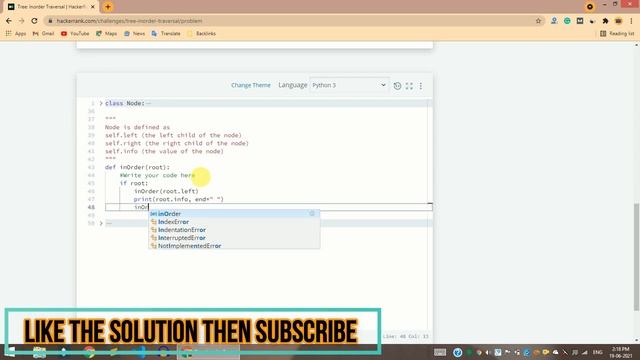Click the print(root.info, end=" ") line
This screenshot has height=360, width=640.
point(179,199)
